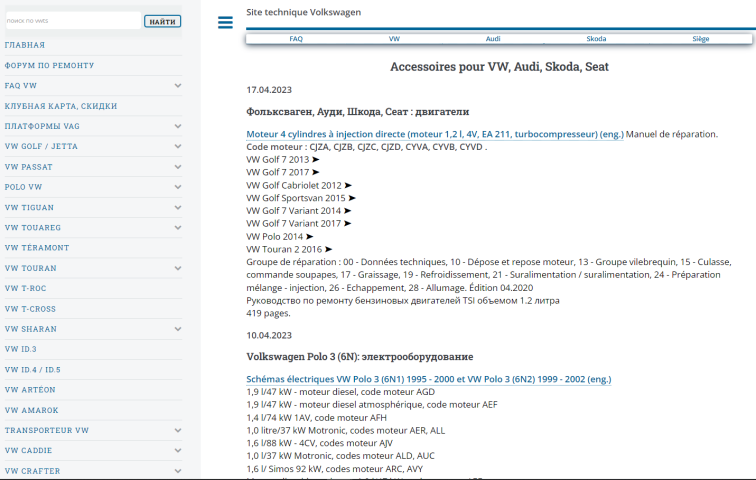The height and width of the screenshot is (480, 756).
Task: Open VW T-CROSS sidebar item
Action: [30, 309]
